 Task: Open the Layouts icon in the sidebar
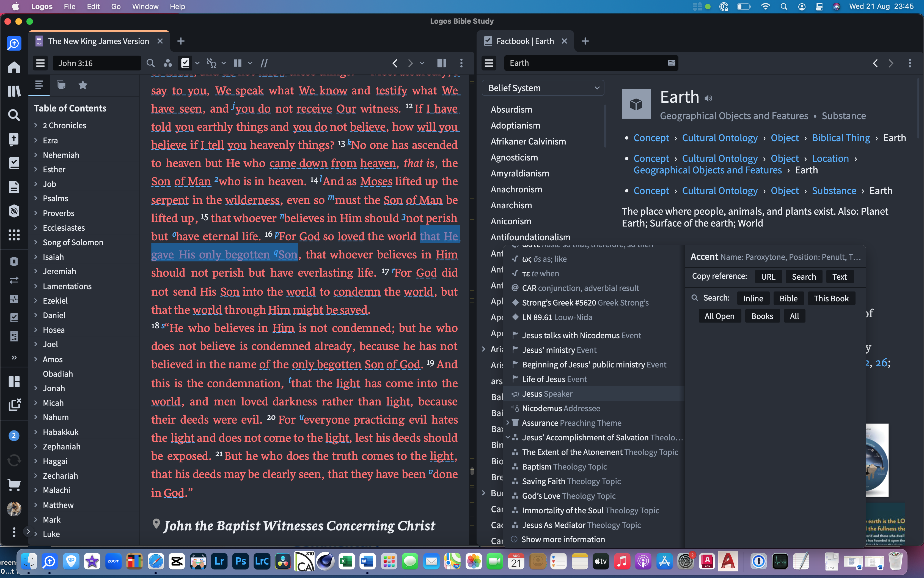coord(14,381)
